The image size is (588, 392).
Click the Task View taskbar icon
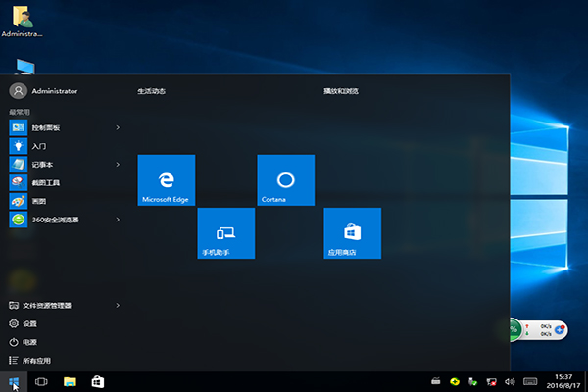click(x=42, y=381)
